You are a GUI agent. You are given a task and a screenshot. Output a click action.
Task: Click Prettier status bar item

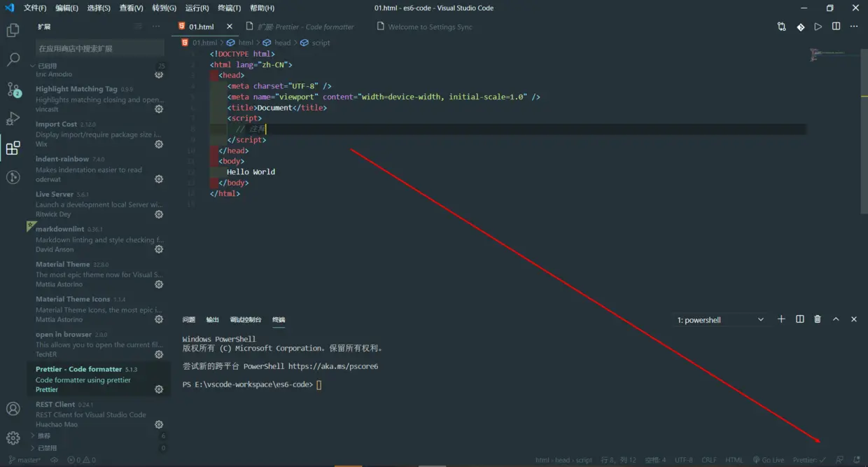(809, 460)
